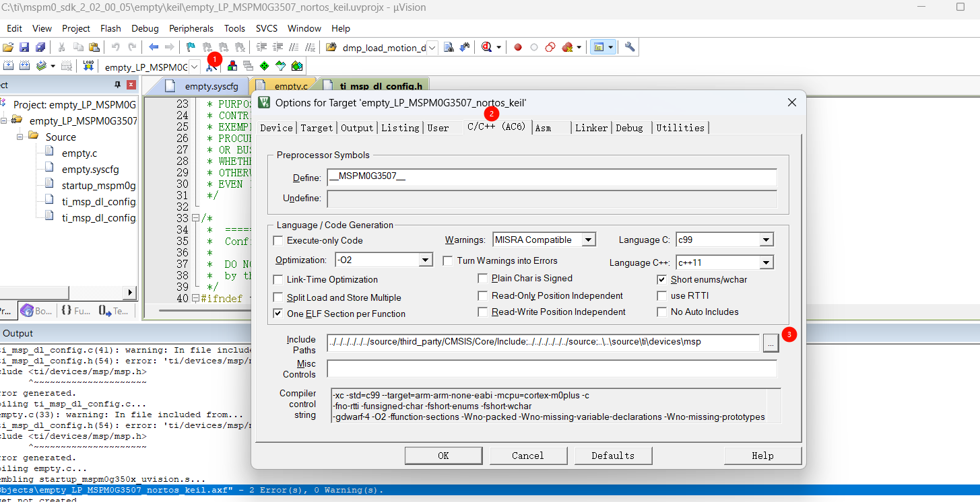Click the OK button
Viewport: 980px width, 502px height.
(x=443, y=456)
